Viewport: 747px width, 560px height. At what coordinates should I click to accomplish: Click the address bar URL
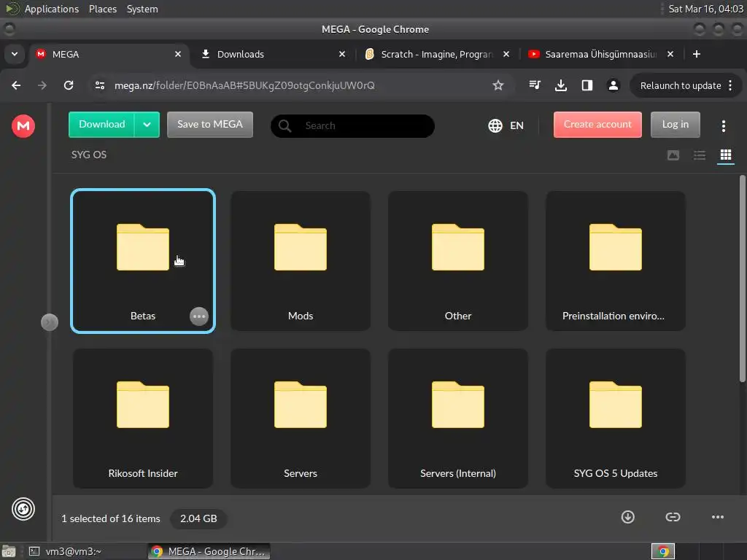[244, 86]
